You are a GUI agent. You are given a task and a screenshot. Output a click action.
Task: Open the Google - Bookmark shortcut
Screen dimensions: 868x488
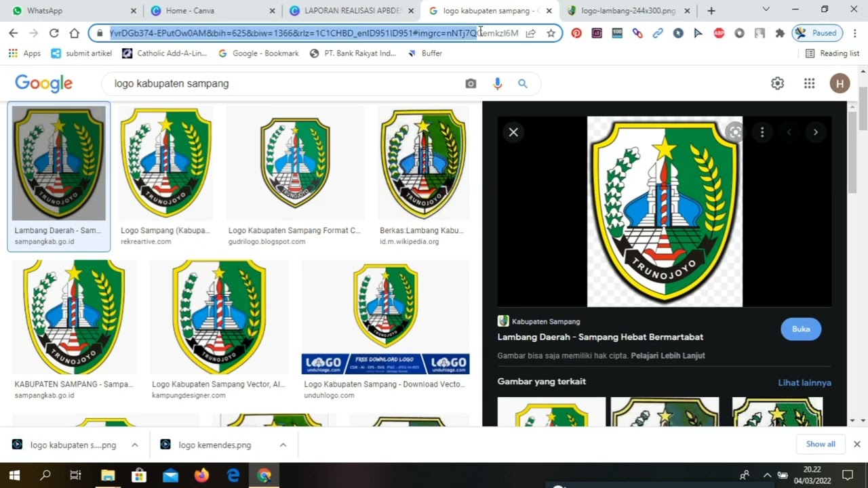coord(258,53)
